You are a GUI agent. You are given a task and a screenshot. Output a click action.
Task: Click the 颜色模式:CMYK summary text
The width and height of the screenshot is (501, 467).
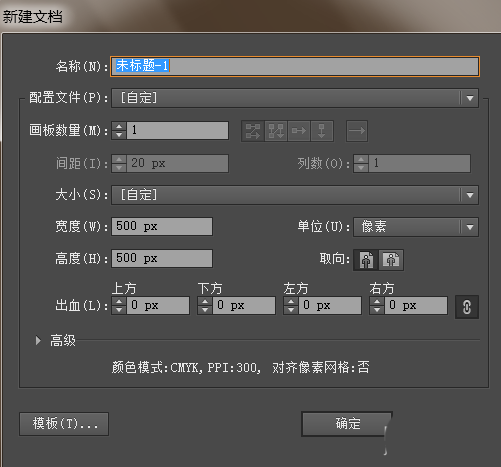(157, 368)
